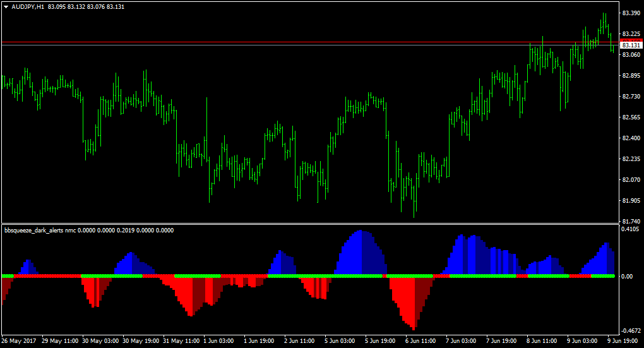Screen dimensions: 644x348
Task: Click the 9 Jun 19:00 time label
Action: tap(623, 341)
